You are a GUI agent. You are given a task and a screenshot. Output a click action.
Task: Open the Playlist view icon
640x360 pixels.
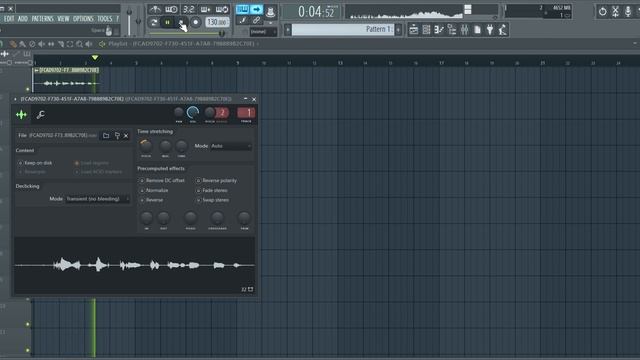click(413, 29)
